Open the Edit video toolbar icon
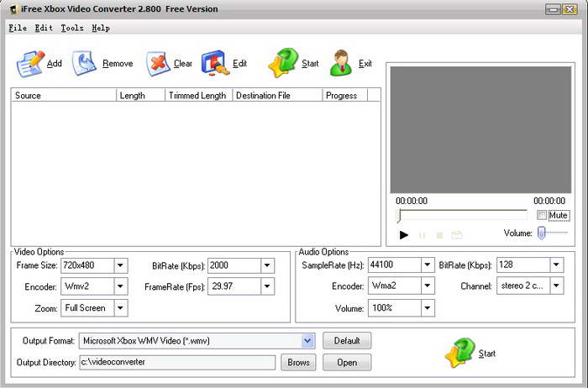588x388 pixels. coord(215,63)
